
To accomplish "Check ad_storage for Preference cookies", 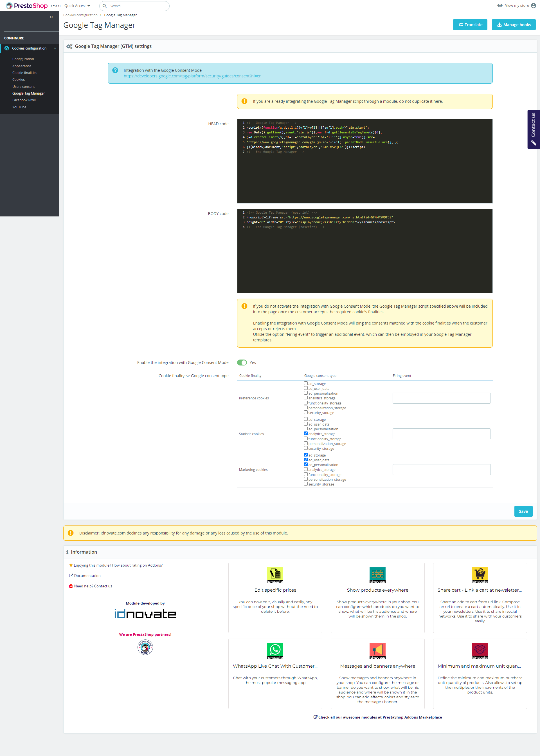I will [x=306, y=383].
